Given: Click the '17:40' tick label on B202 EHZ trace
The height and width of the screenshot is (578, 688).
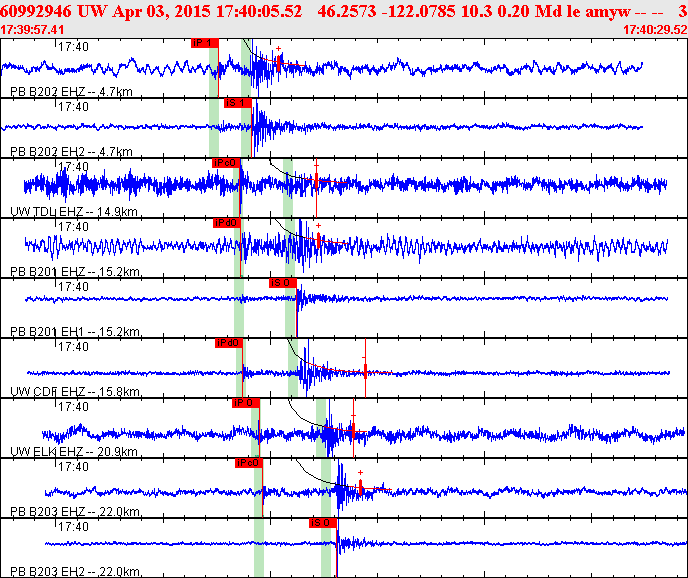Looking at the screenshot, I should click(73, 47).
